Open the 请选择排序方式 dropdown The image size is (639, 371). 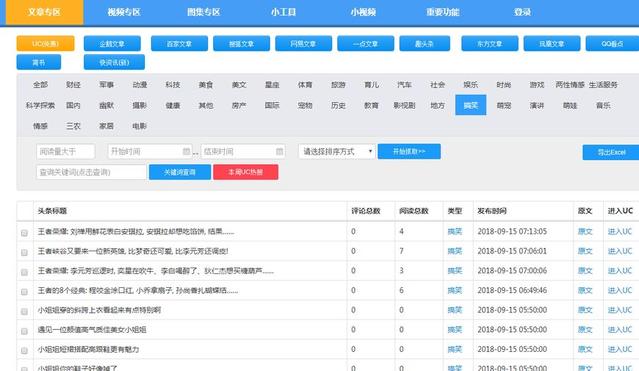tap(337, 152)
